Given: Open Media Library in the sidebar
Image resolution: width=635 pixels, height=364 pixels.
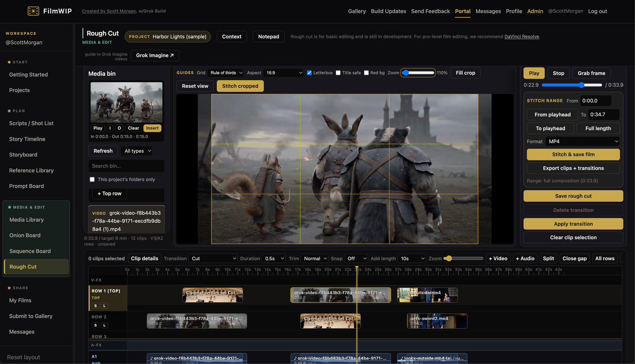Looking at the screenshot, I should pos(27,220).
